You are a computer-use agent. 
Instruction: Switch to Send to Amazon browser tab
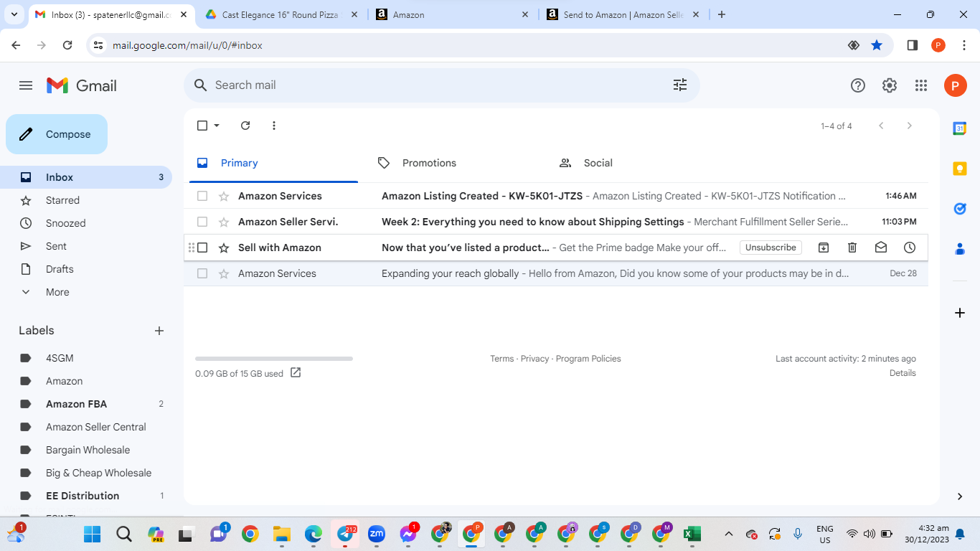coord(622,14)
